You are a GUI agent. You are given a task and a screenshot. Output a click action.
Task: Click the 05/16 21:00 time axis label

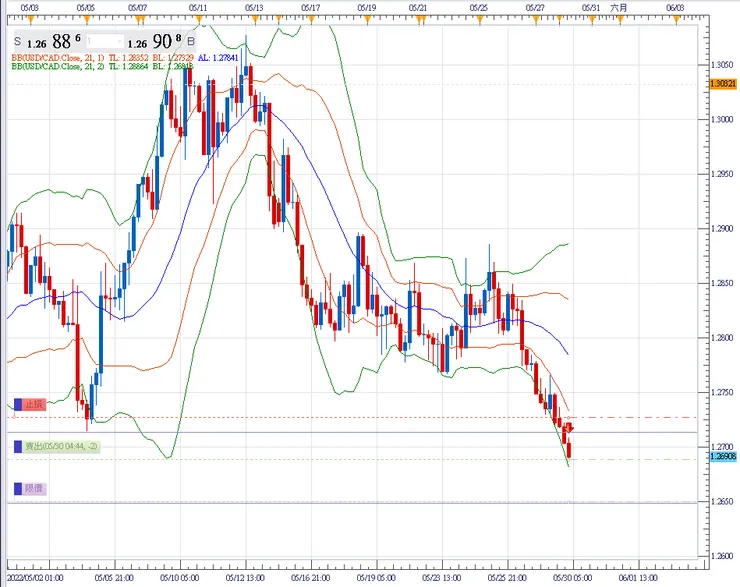point(311,578)
